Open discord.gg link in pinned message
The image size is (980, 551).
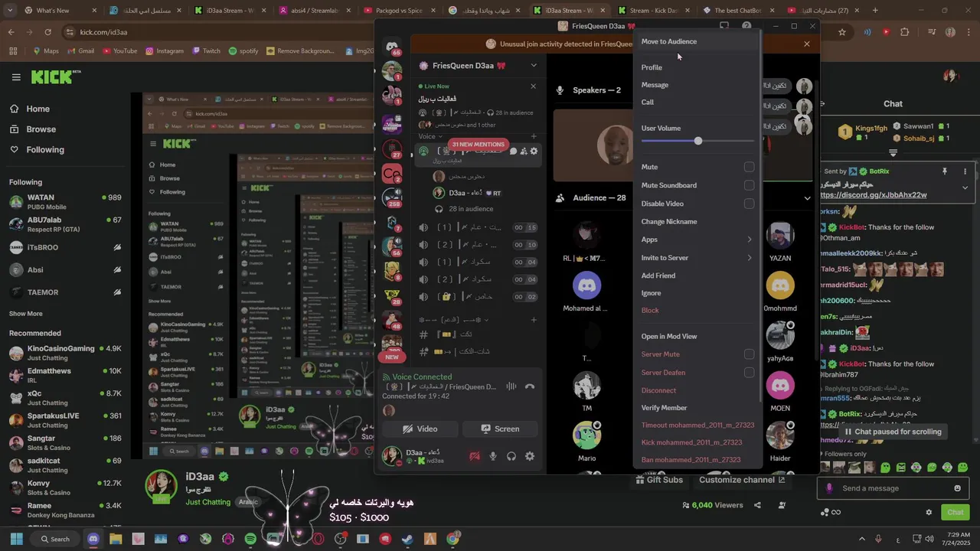pos(873,195)
